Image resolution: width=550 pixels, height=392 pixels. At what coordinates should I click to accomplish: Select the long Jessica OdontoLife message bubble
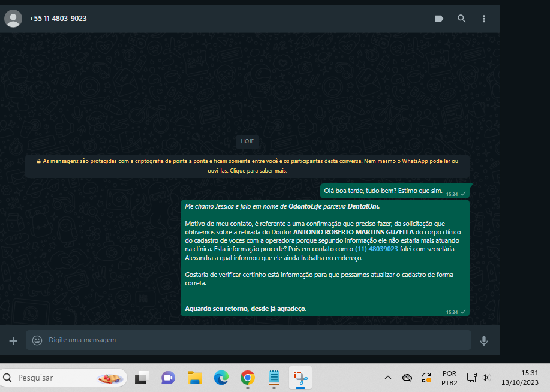(325, 258)
